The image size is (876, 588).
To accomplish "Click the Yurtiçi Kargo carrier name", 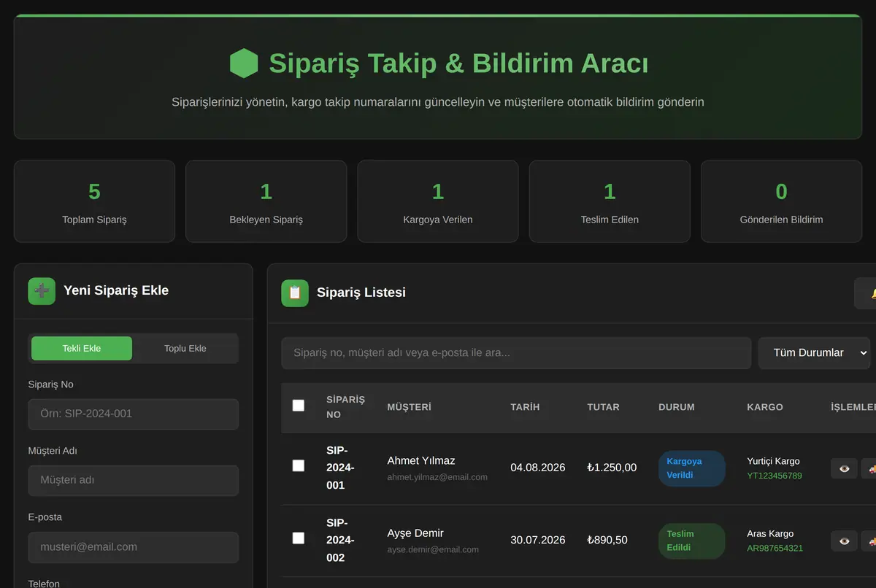I will pos(773,461).
